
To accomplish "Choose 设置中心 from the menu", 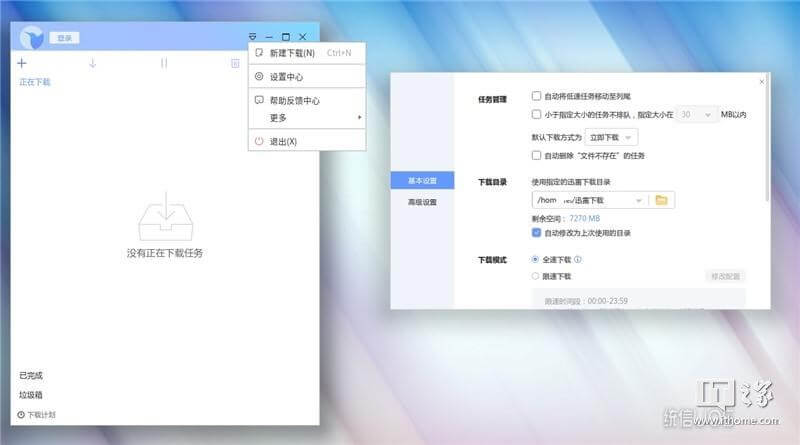I will point(289,76).
